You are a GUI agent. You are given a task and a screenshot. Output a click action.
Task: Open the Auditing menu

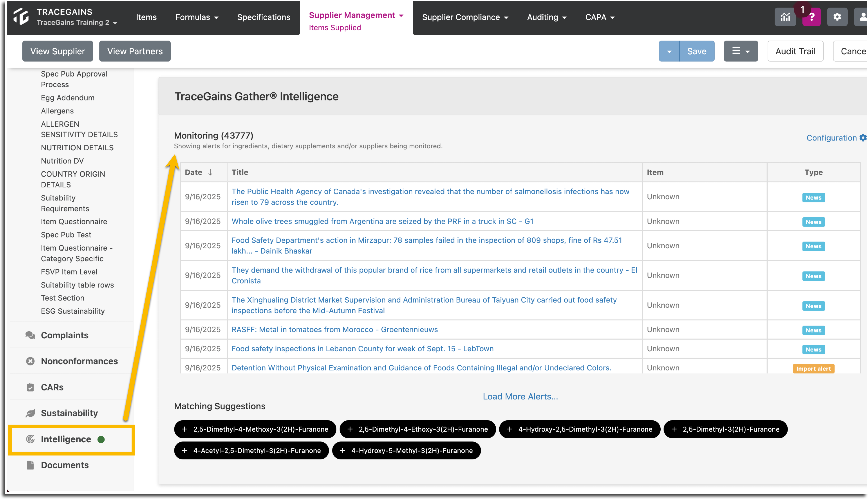pos(547,17)
